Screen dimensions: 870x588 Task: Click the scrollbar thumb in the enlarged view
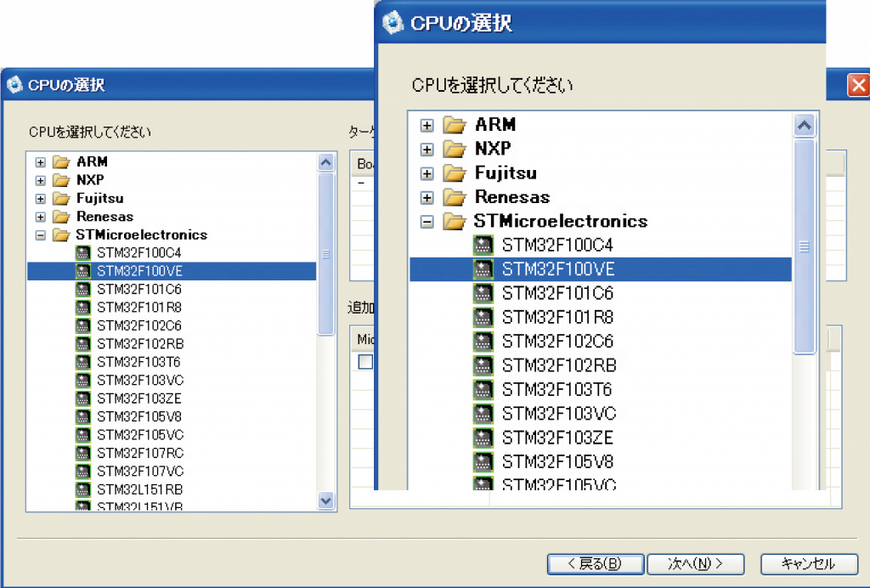[804, 246]
